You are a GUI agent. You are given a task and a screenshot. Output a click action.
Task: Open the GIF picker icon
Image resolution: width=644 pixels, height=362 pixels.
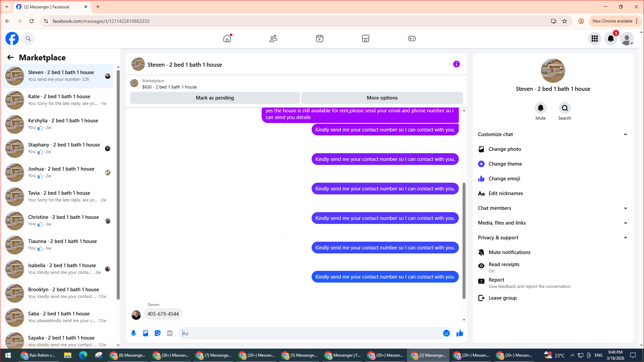click(x=170, y=333)
